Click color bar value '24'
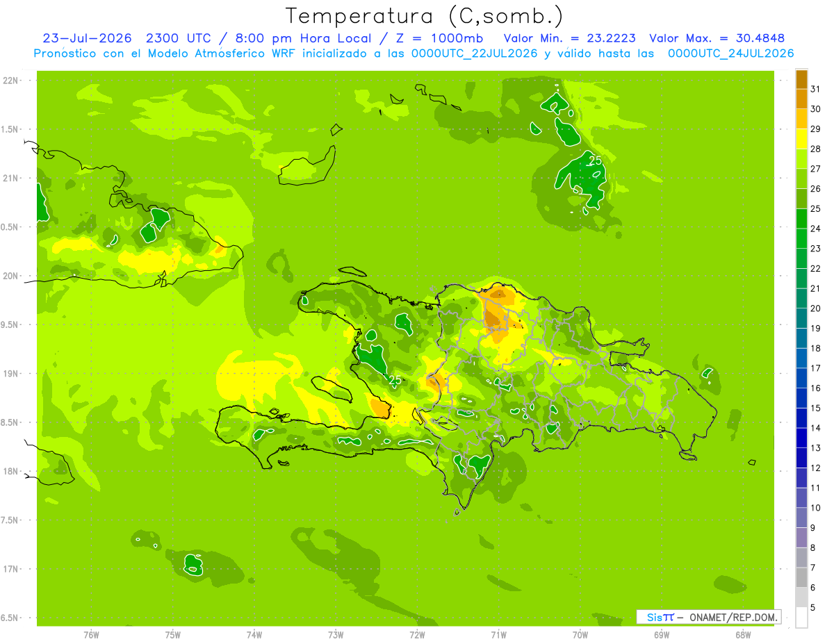834x644 pixels. [x=816, y=229]
